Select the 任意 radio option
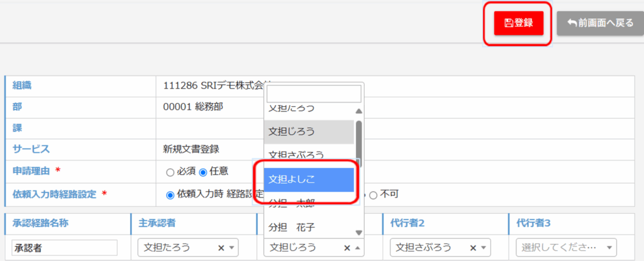This screenshot has height=261, width=644. point(203,172)
